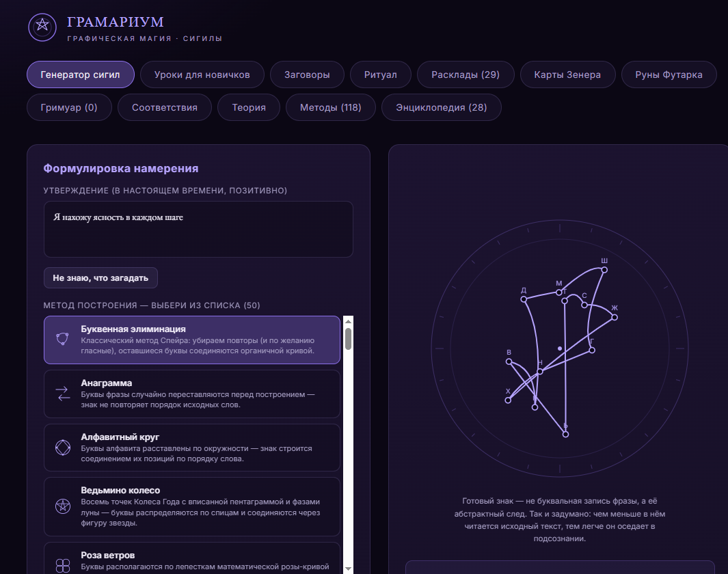Click the Метод построения list label
Image resolution: width=728 pixels, height=574 pixels.
(152, 305)
